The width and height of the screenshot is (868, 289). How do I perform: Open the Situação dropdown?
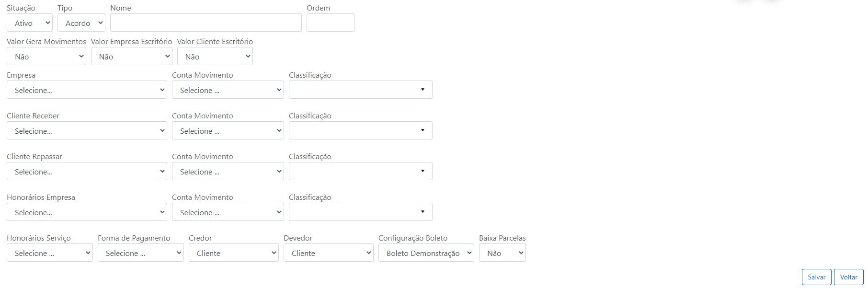tap(29, 23)
